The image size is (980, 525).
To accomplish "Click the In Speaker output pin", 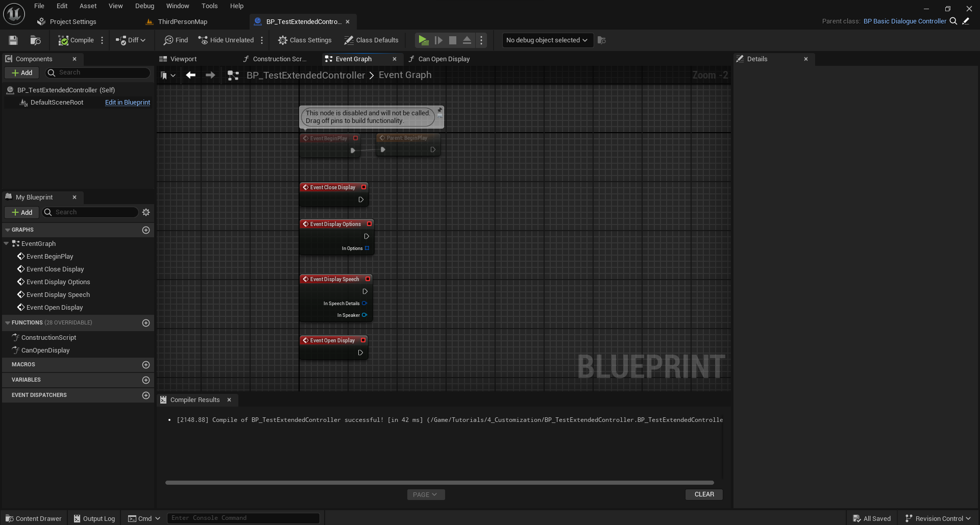I will [x=364, y=315].
